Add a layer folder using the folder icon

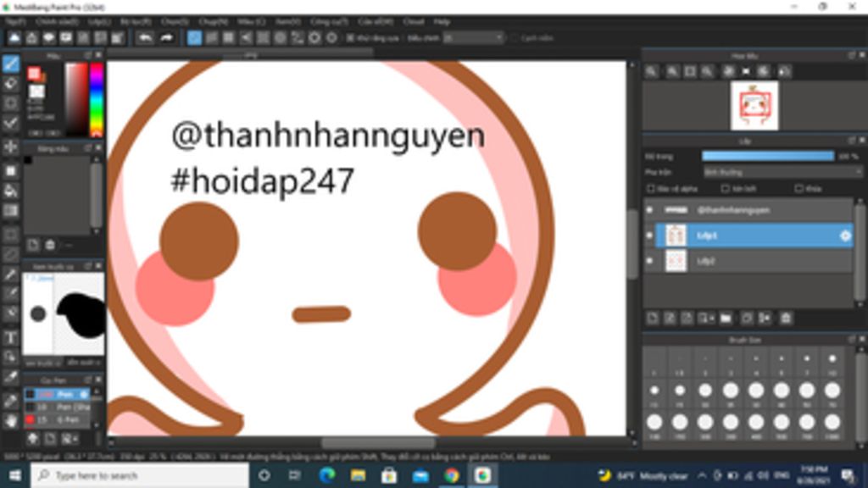[x=726, y=319]
